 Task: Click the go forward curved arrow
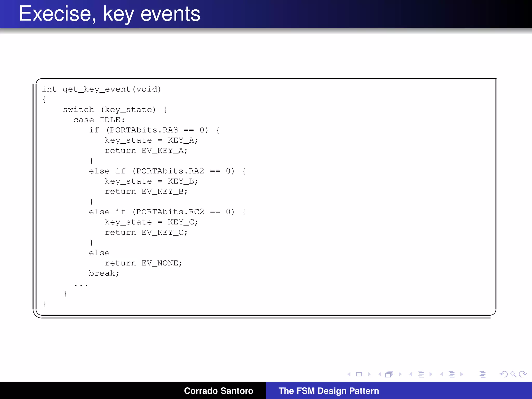coord(523,374)
